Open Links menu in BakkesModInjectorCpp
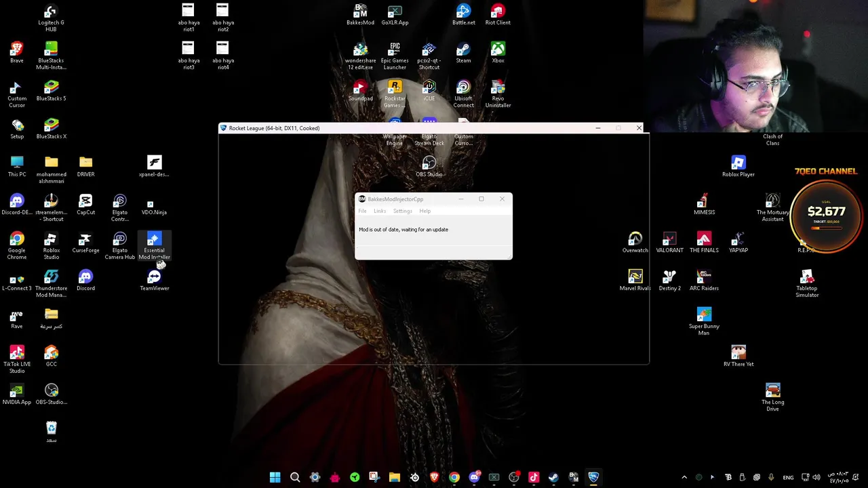Viewport: 868px width, 488px height. click(x=380, y=211)
